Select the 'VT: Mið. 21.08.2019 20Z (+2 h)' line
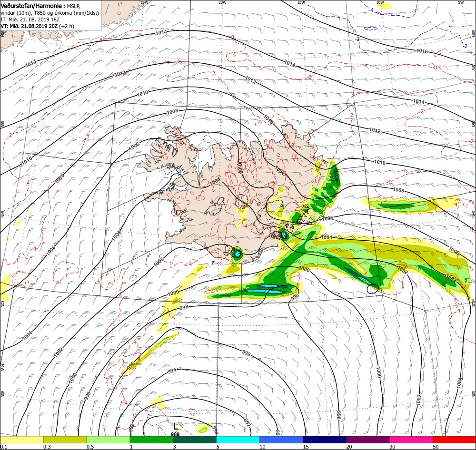 [37, 26]
